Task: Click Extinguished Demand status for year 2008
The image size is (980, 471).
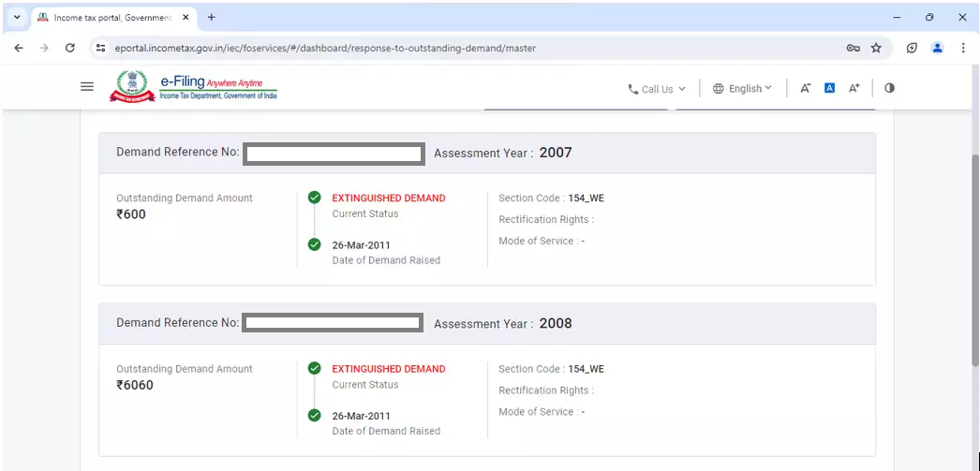Action: click(389, 369)
